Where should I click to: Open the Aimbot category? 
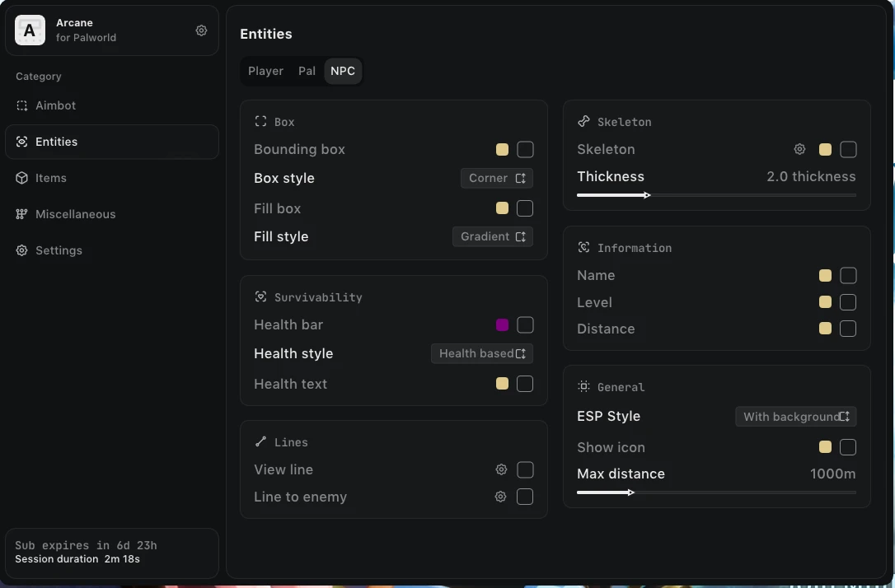(x=112, y=105)
